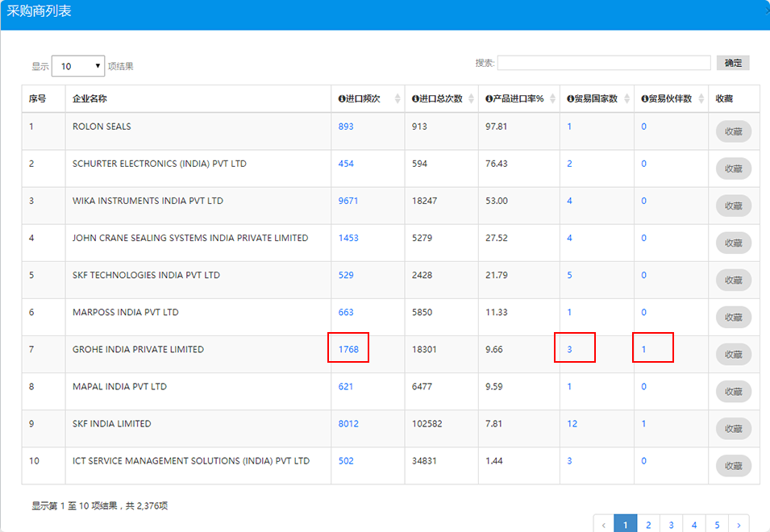Go to pagination page 2
The width and height of the screenshot is (770, 532).
[x=648, y=525]
